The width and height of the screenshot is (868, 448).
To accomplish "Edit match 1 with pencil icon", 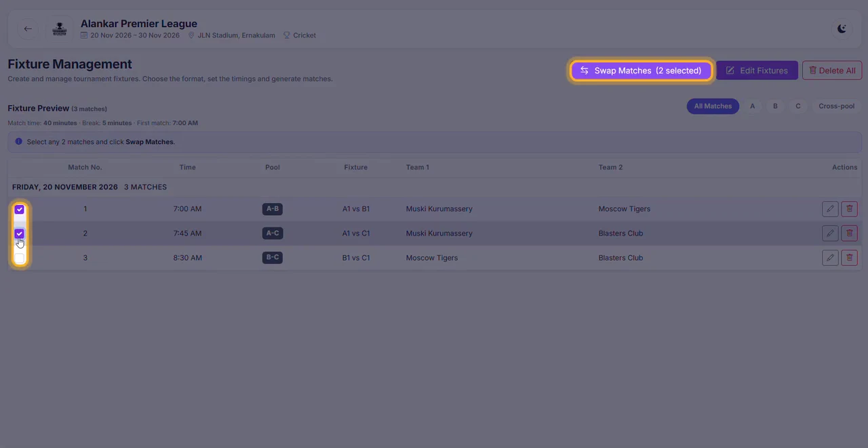I will pos(830,209).
